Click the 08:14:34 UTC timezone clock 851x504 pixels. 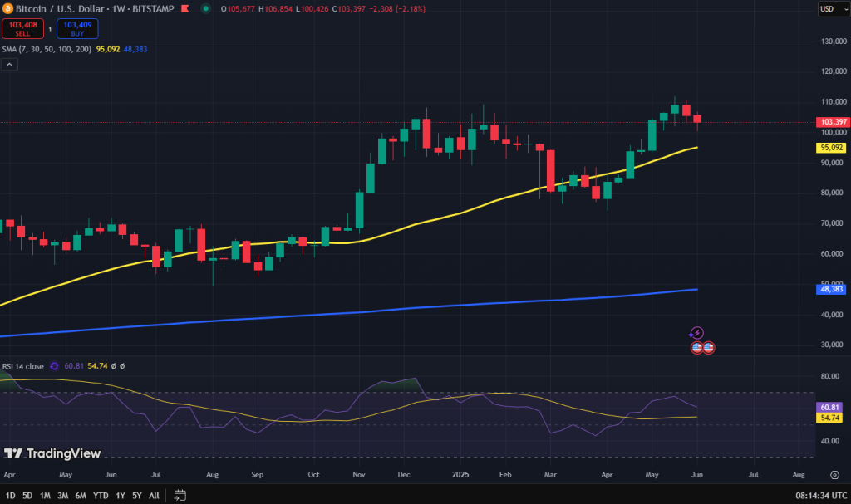[821, 496]
